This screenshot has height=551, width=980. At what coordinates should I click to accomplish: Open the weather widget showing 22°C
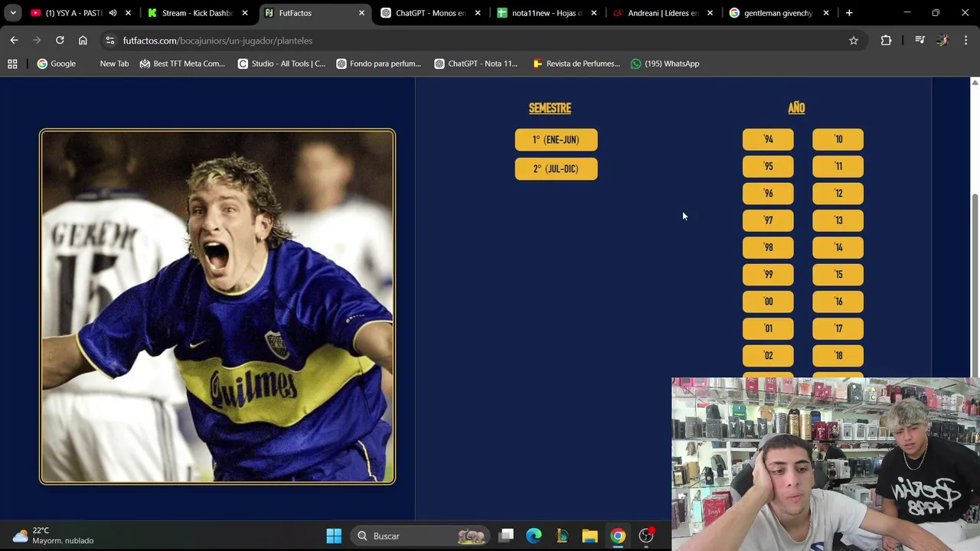pyautogui.click(x=54, y=536)
